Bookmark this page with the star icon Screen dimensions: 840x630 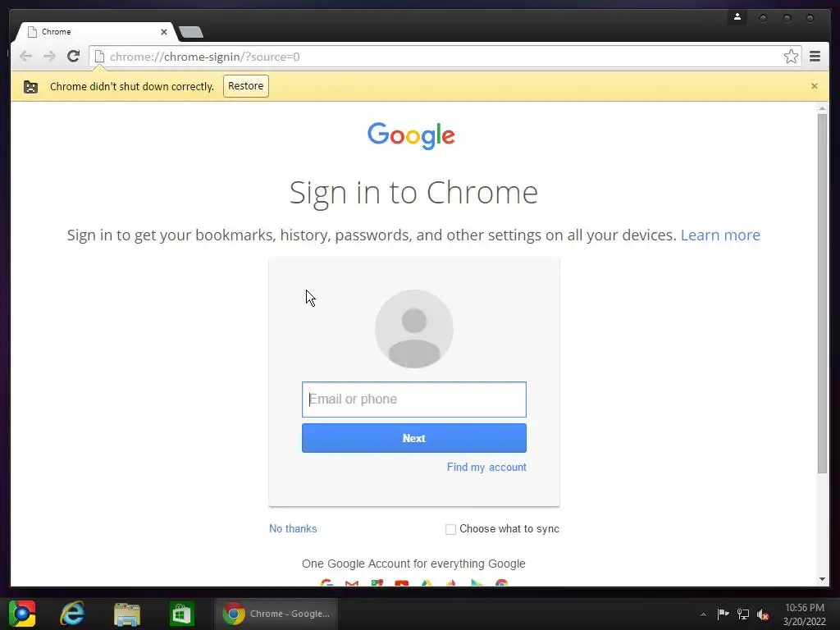pos(791,57)
